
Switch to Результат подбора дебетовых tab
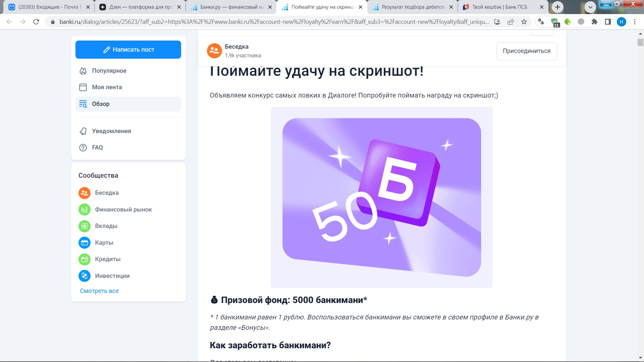pos(413,7)
